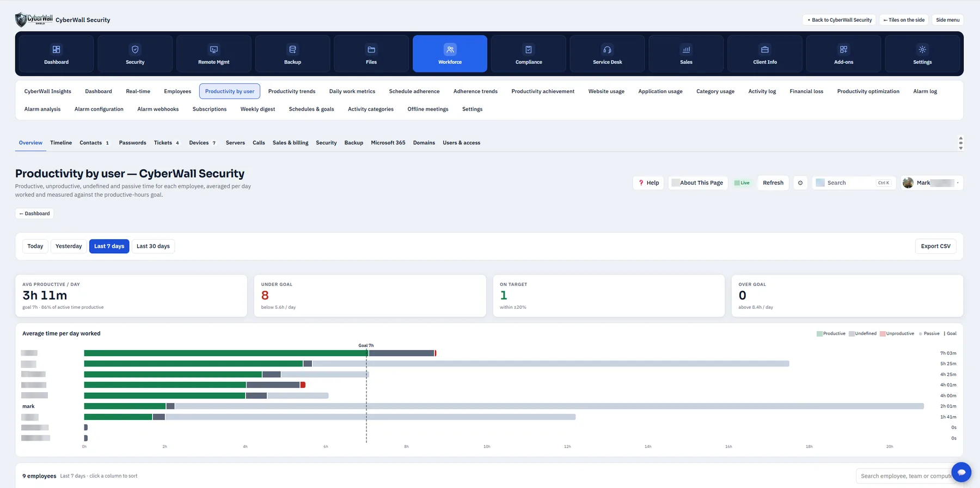The image size is (980, 488).
Task: Open the chat bubble widget
Action: tap(961, 472)
